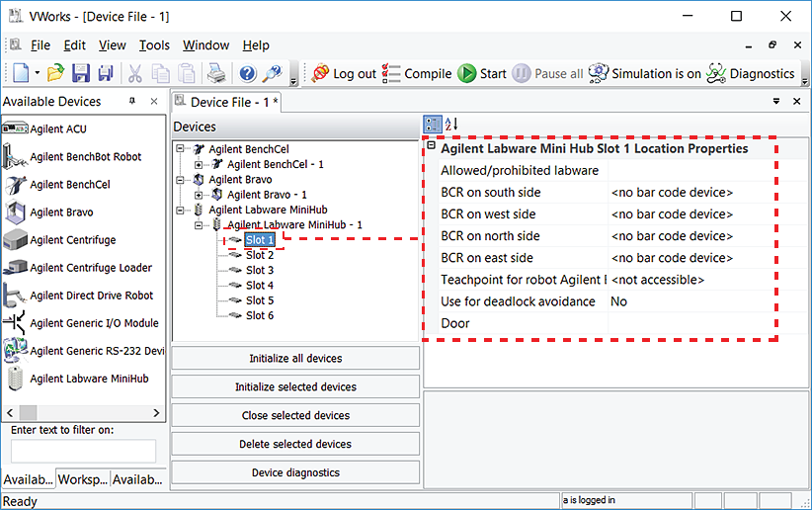Switch properties to alphabetical sort view
This screenshot has height=510, width=812.
pyautogui.click(x=450, y=125)
